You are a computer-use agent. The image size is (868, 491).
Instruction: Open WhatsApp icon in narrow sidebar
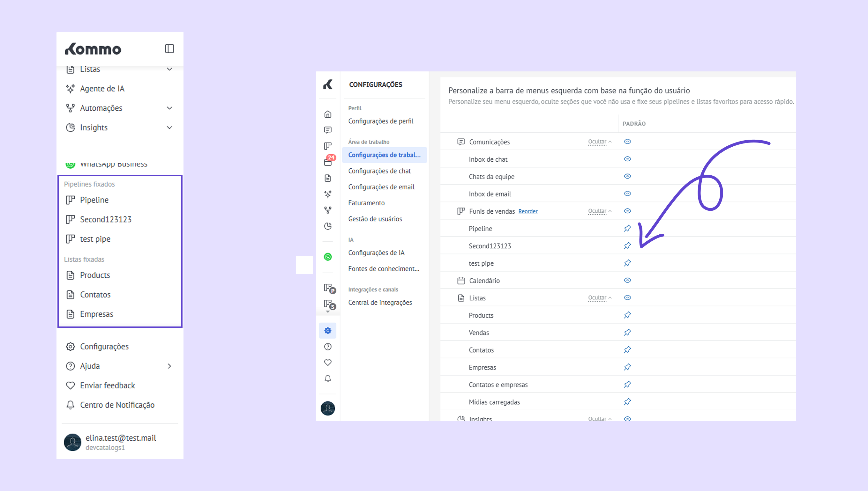point(328,257)
